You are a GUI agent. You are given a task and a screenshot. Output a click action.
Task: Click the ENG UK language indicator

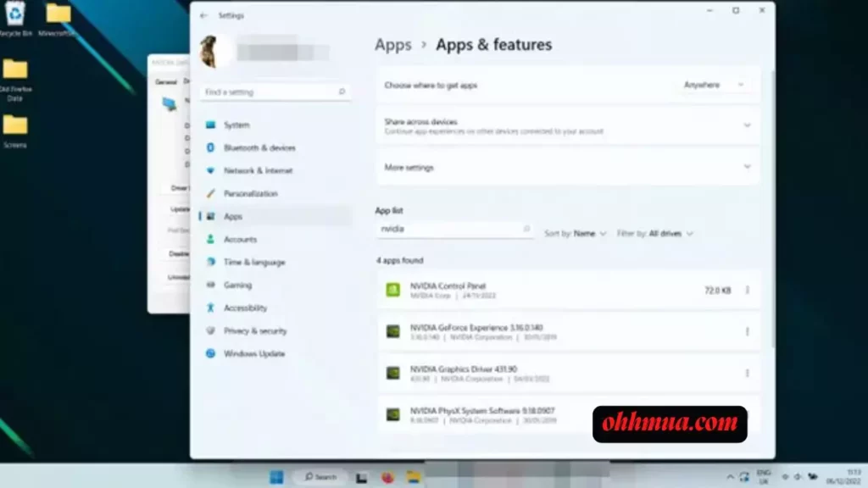[x=764, y=477]
